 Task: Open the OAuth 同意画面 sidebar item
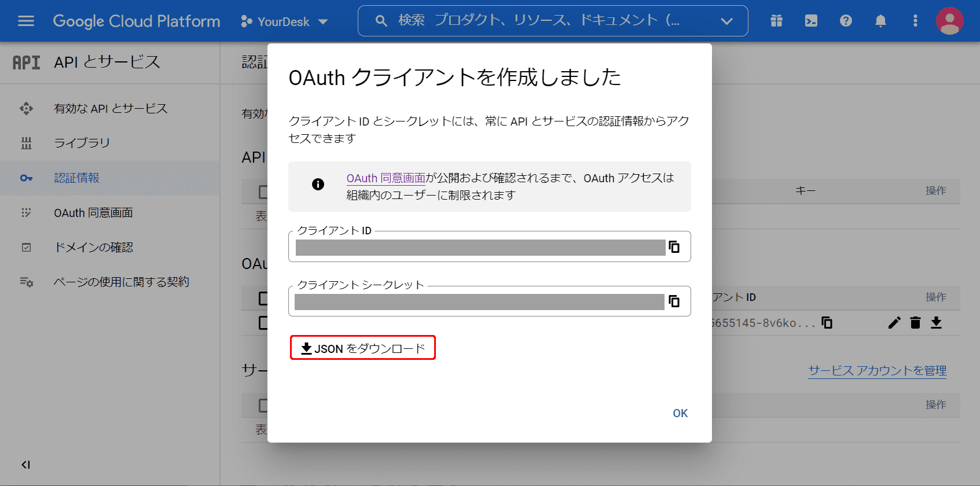click(x=110, y=212)
